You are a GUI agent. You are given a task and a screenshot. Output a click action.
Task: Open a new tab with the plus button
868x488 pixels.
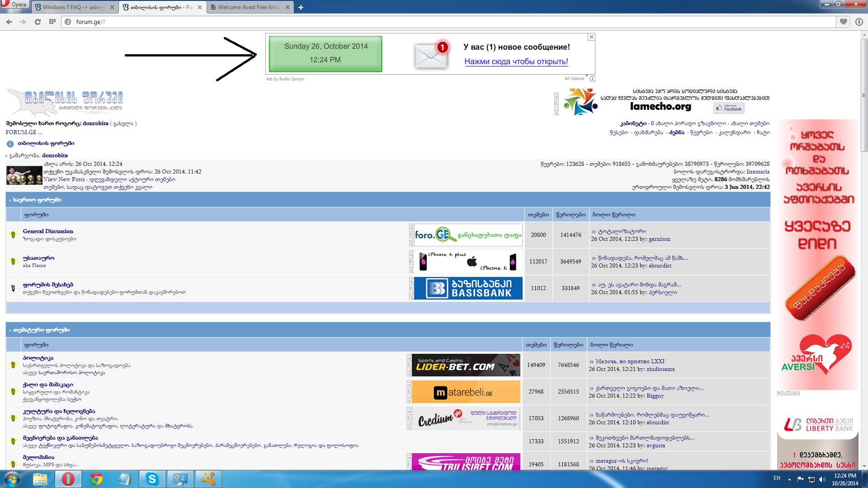point(301,7)
